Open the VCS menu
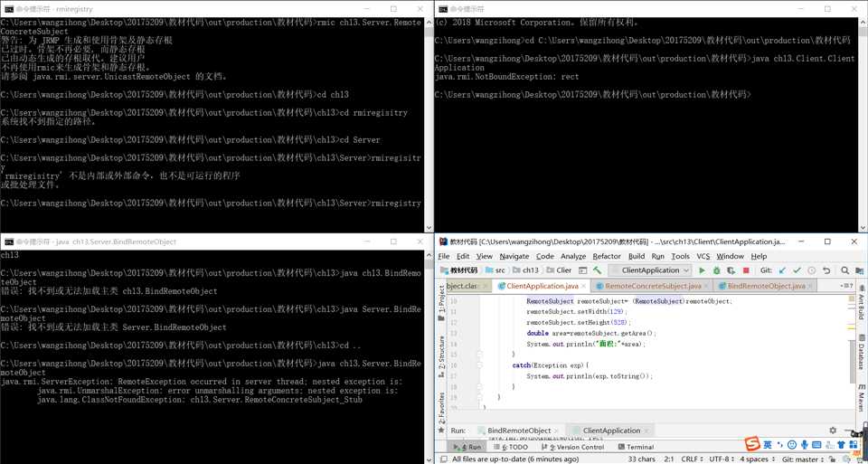 coord(703,256)
